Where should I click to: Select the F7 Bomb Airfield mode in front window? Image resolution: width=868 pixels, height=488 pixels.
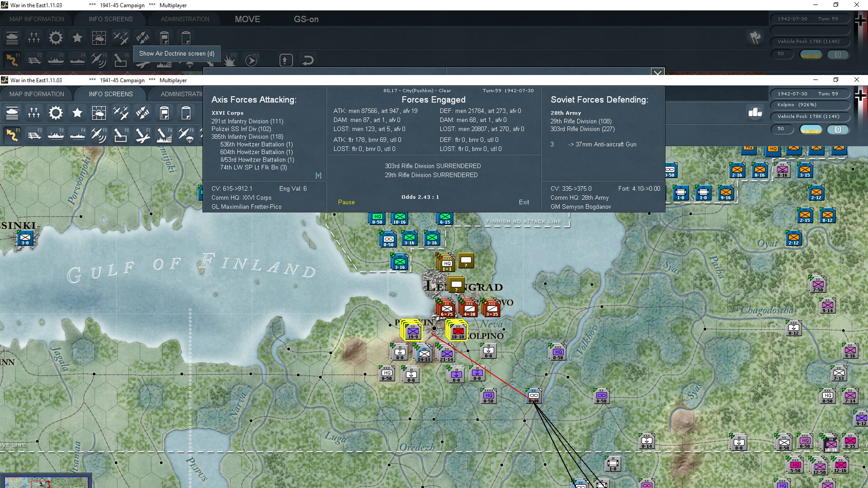[142, 135]
